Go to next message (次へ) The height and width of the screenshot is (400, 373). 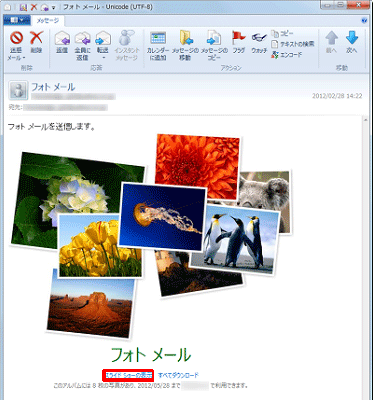[352, 43]
